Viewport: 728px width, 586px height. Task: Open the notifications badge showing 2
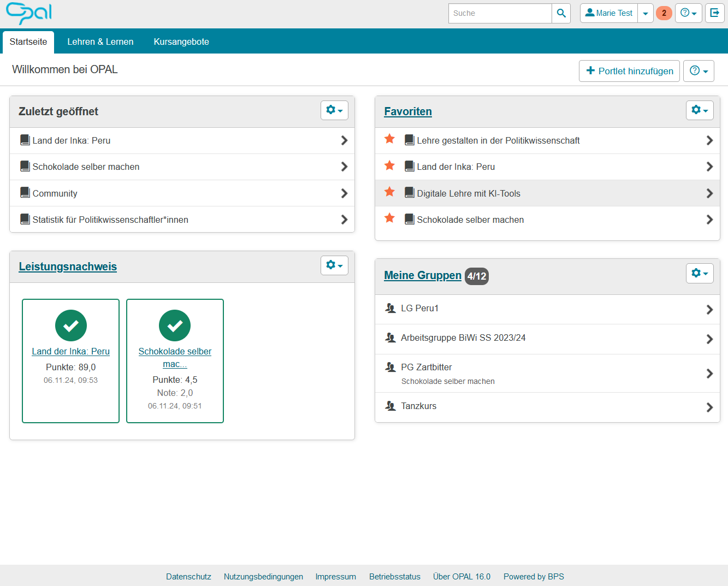[x=664, y=13]
